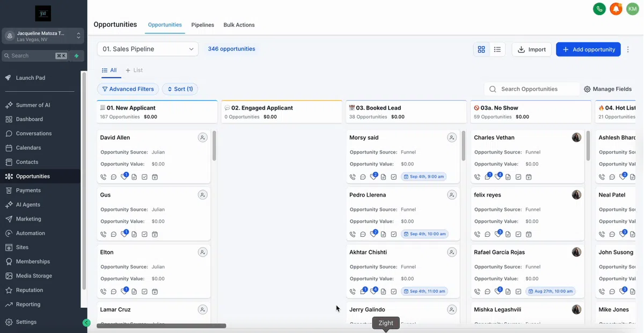Click appointment icon on David Allen card

pos(155,177)
